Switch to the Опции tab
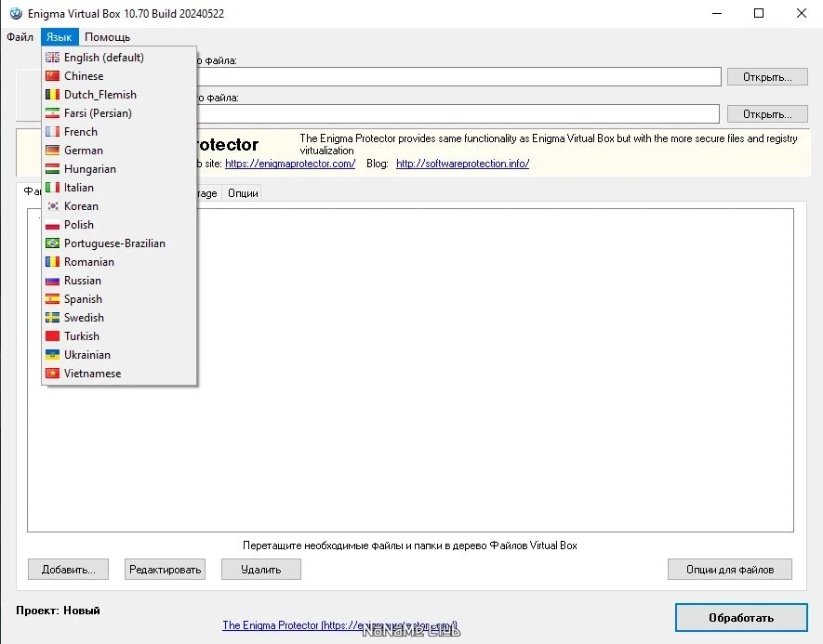The image size is (823, 644). (243, 193)
